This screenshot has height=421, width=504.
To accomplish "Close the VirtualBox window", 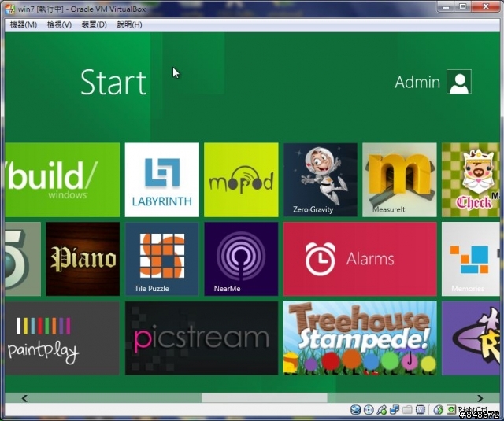I will point(485,6).
